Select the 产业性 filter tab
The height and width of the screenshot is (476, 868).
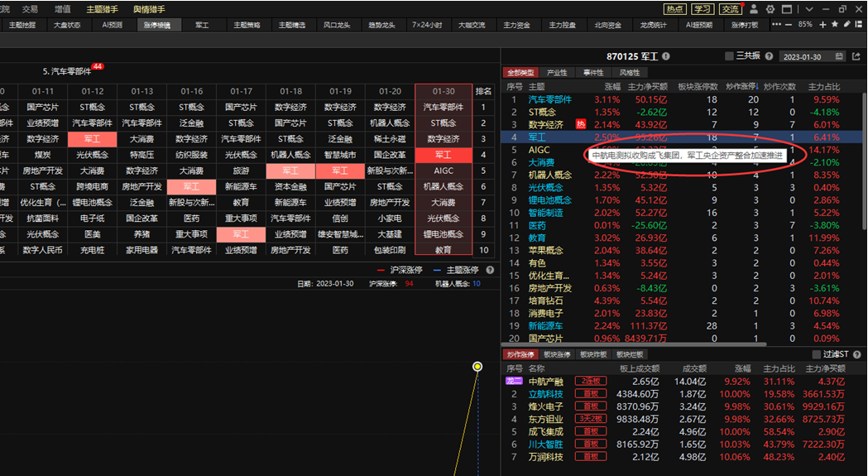pyautogui.click(x=557, y=73)
